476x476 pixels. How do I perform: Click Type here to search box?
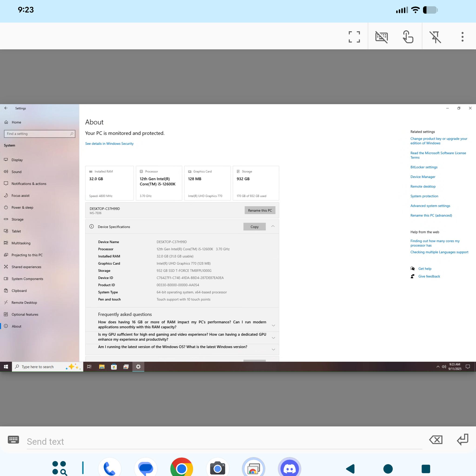[48, 367]
